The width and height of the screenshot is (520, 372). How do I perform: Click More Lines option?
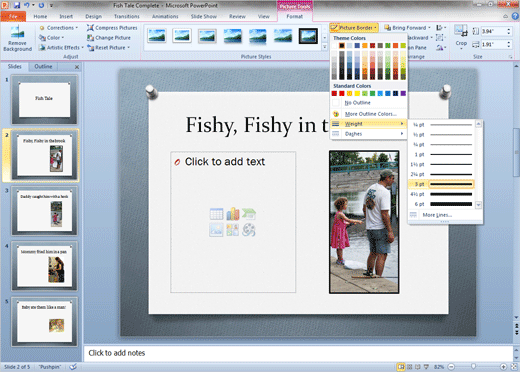(x=437, y=215)
